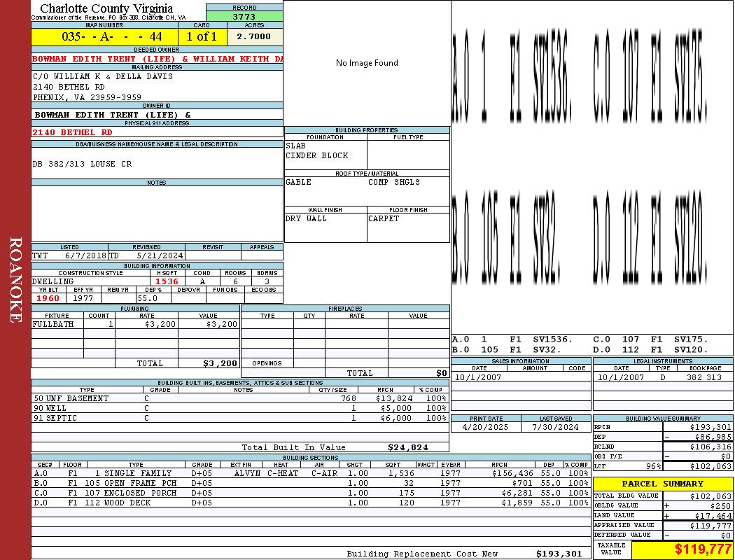Select section C.0 ENCLOSED PORCH row
This screenshot has height=560, width=735.
[x=311, y=493]
